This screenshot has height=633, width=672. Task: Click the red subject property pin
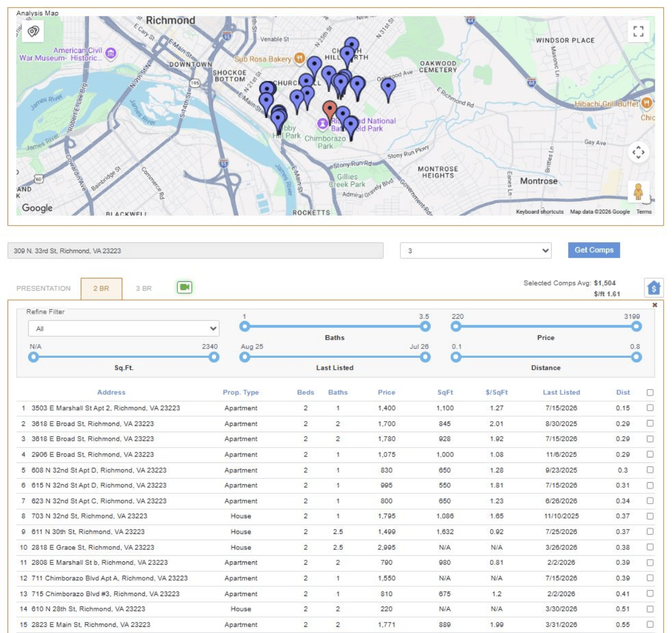tap(329, 112)
